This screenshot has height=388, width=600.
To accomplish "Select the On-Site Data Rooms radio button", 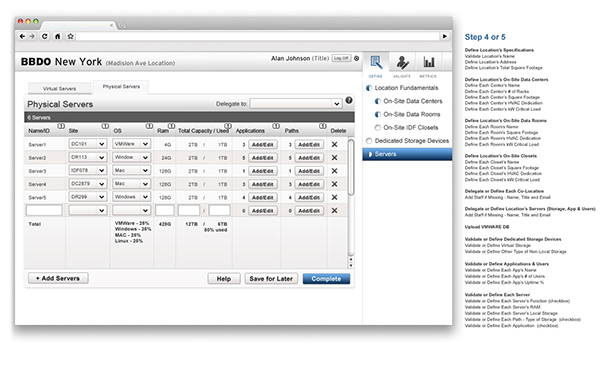I will tap(378, 114).
